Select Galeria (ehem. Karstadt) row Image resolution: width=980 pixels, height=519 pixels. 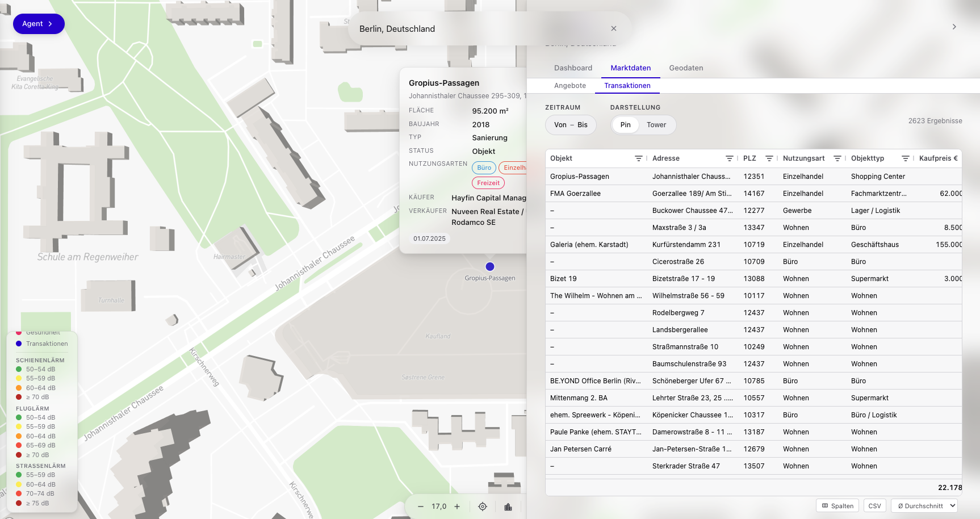753,245
